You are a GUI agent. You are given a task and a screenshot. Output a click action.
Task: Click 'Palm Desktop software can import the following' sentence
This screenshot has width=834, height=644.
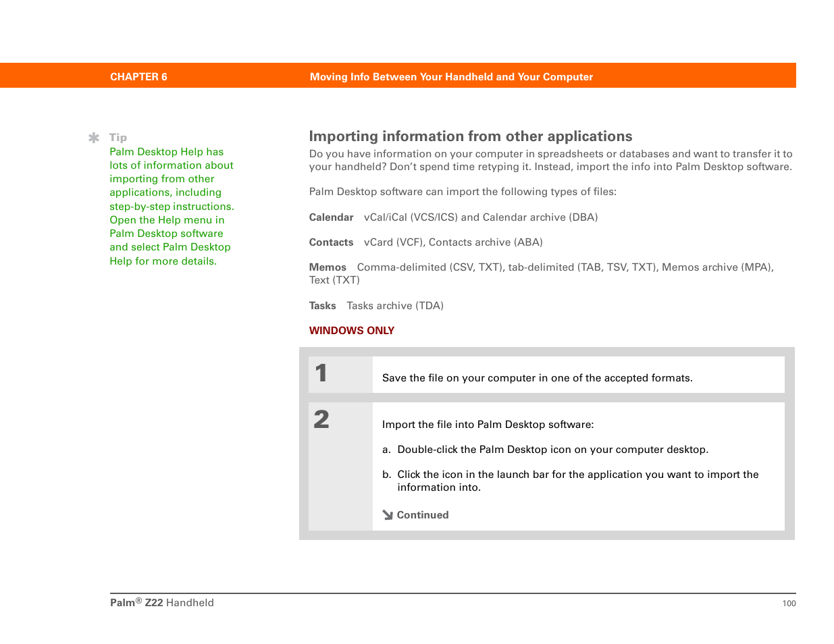coord(463,192)
